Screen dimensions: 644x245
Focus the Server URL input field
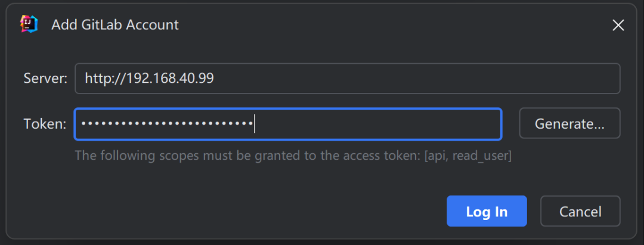(347, 78)
